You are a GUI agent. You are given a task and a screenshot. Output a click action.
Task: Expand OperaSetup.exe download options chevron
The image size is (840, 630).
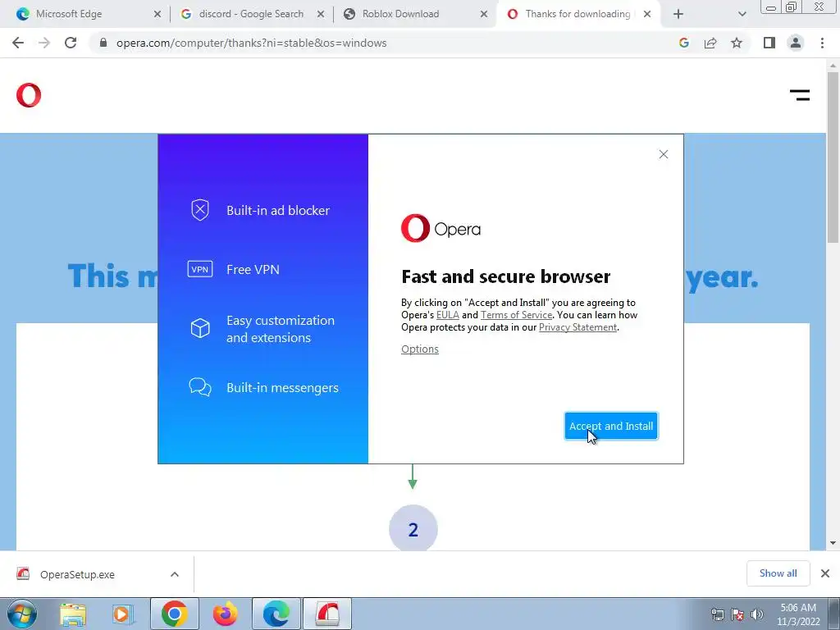[175, 574]
